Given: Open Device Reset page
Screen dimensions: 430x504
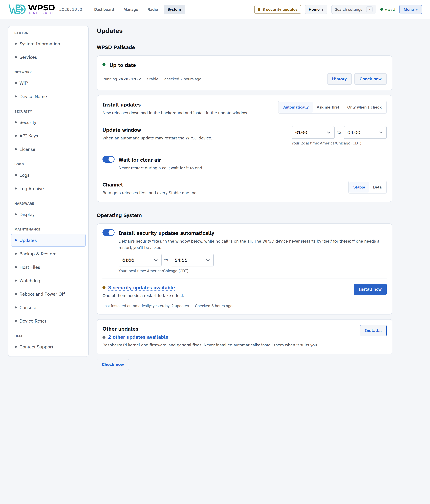Looking at the screenshot, I should tap(48, 321).
